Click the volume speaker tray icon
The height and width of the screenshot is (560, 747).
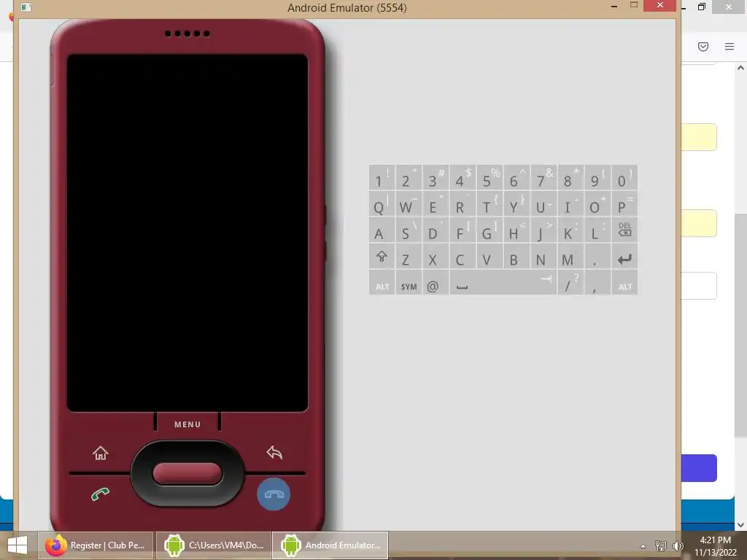678,545
